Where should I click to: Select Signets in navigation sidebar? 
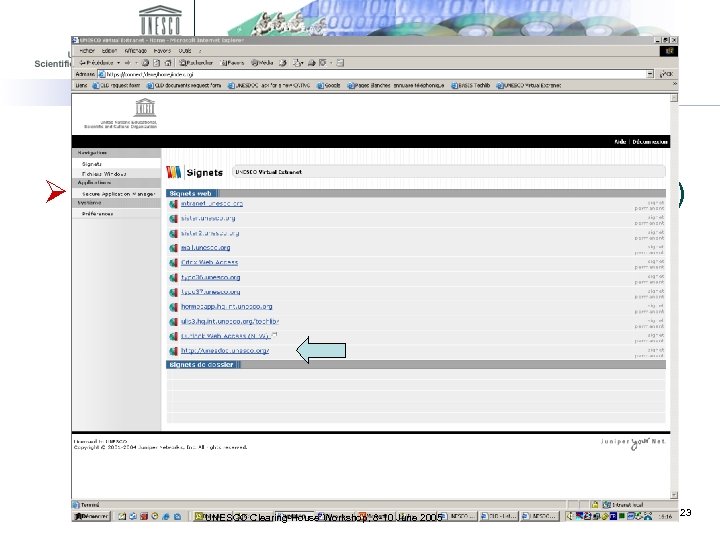point(92,164)
